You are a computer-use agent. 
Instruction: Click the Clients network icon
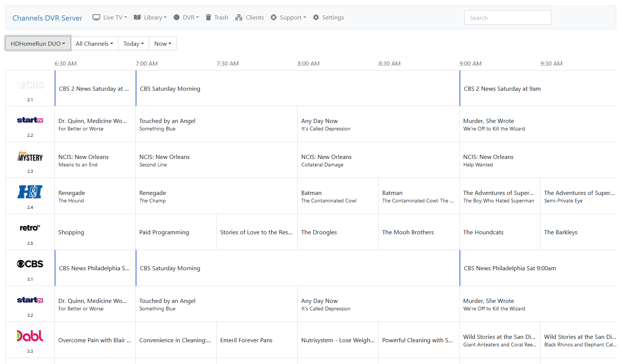coord(239,18)
